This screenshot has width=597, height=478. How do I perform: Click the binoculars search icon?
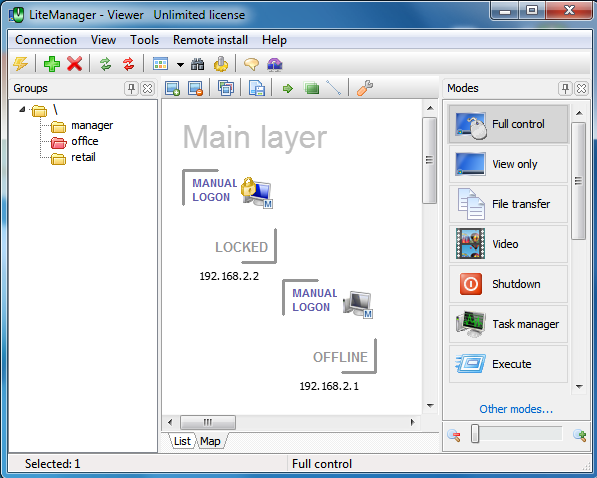click(x=197, y=64)
